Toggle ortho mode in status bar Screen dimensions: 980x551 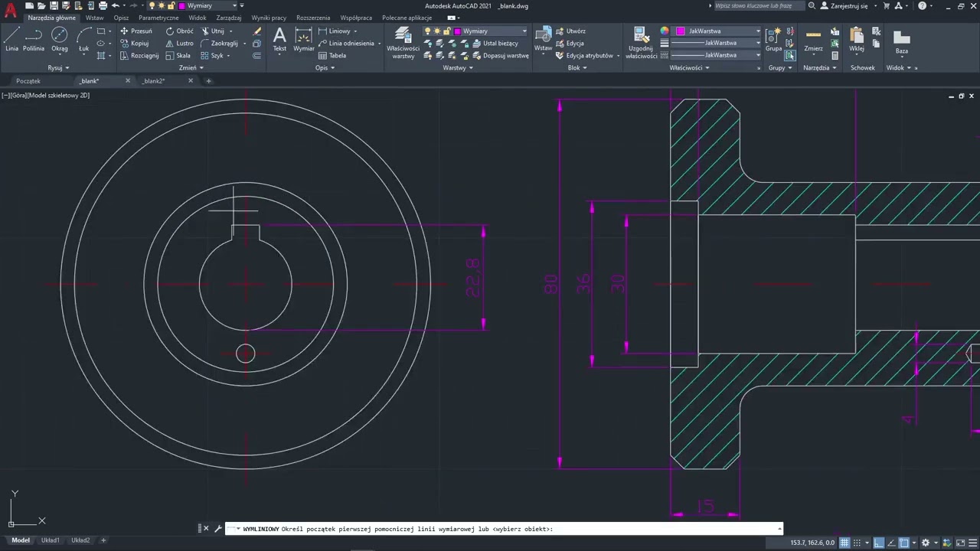point(879,543)
